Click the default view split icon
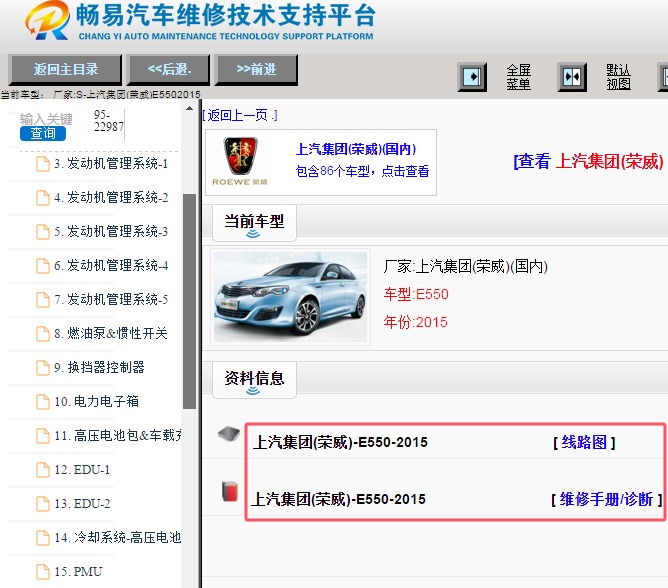This screenshot has height=588, width=668. click(x=572, y=77)
